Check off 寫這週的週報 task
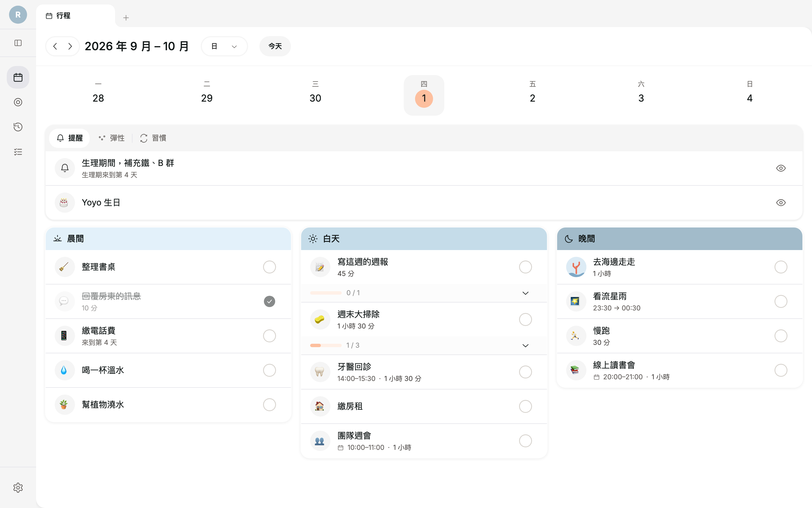The image size is (812, 508). (526, 267)
